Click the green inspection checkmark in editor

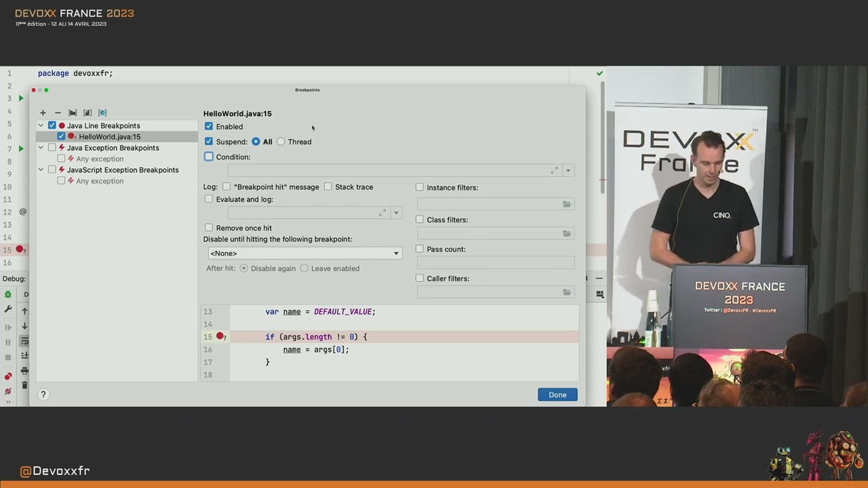click(599, 73)
